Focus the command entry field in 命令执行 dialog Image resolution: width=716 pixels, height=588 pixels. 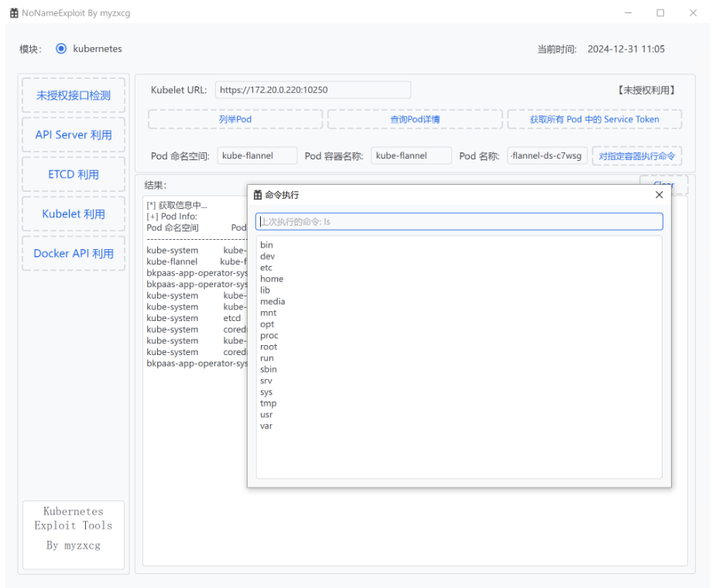[x=459, y=221]
